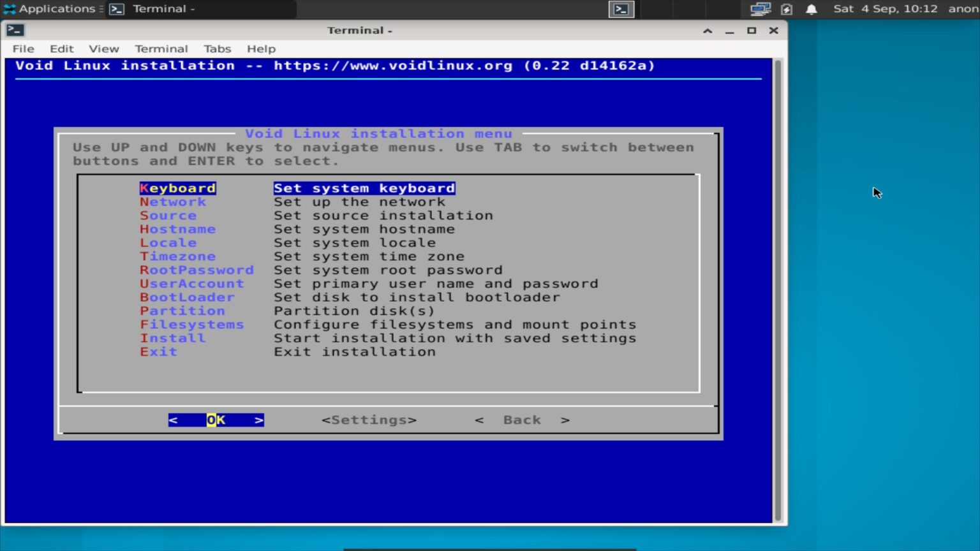The image size is (980, 551).
Task: Select the Partition disk(s) installer entry
Action: pyautogui.click(x=183, y=311)
